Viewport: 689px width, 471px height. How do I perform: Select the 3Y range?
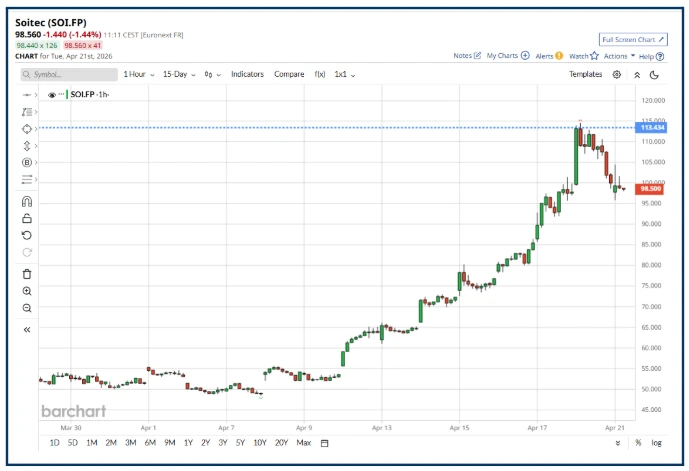pyautogui.click(x=223, y=443)
